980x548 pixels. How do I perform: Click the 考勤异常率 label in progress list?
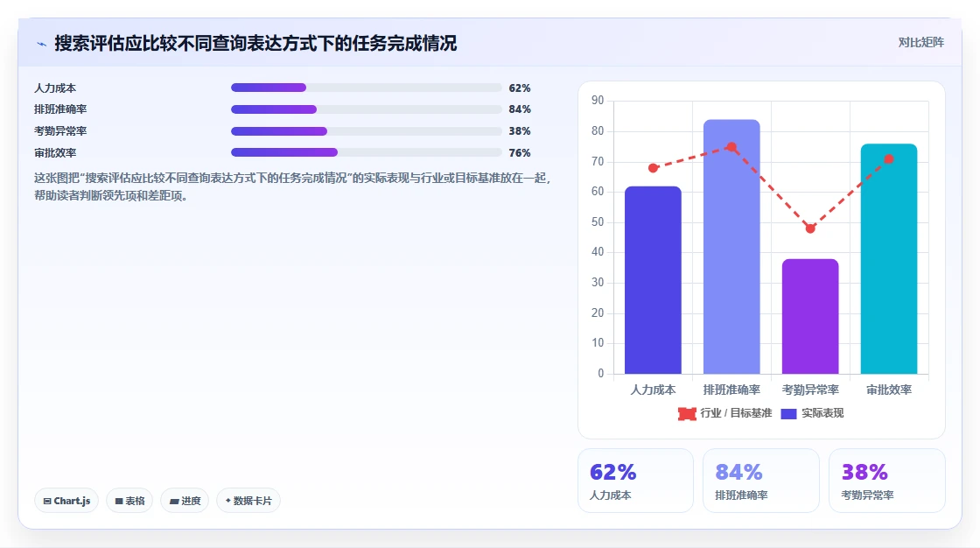60,131
